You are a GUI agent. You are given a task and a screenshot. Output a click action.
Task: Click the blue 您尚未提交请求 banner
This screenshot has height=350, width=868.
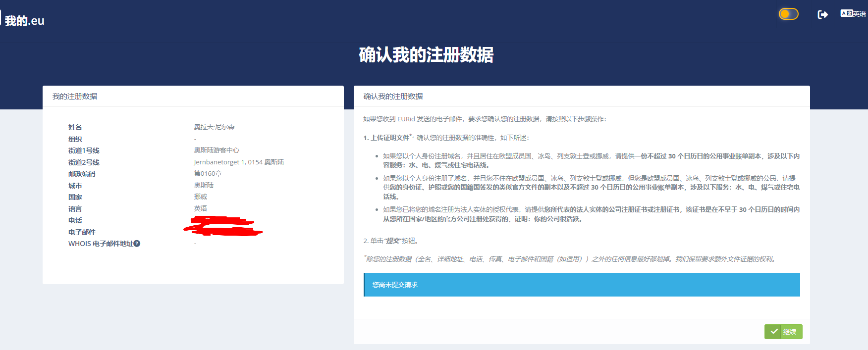(582, 285)
